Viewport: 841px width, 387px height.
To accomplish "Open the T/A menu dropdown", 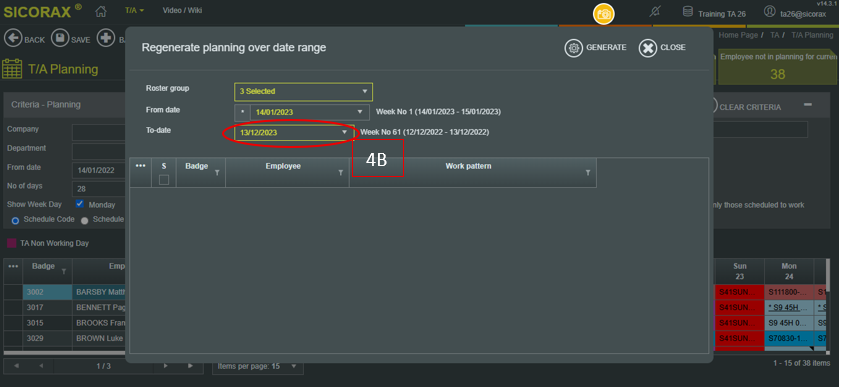I will (134, 10).
